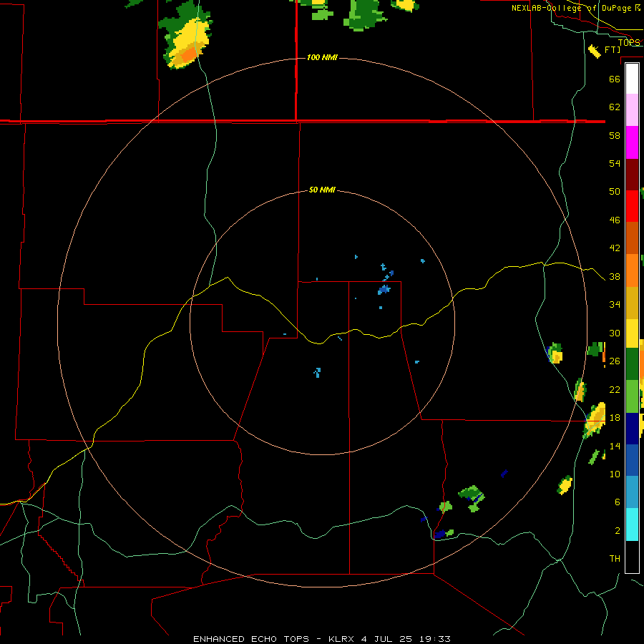The height and width of the screenshot is (644, 644).
Task: Click the legend value '30'
Action: tap(615, 333)
